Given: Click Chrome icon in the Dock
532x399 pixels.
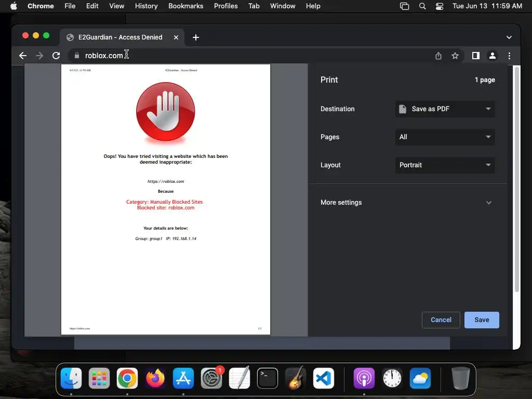Looking at the screenshot, I should tap(127, 378).
